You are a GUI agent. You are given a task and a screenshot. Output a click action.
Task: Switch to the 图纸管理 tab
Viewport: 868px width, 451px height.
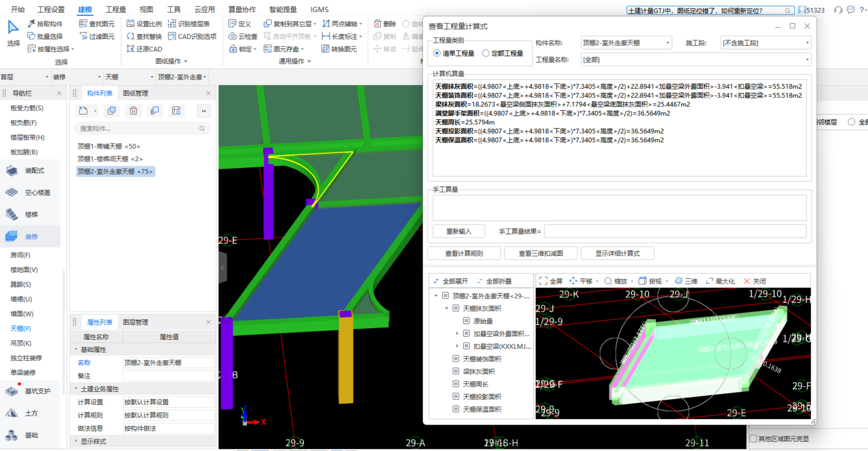(x=135, y=93)
